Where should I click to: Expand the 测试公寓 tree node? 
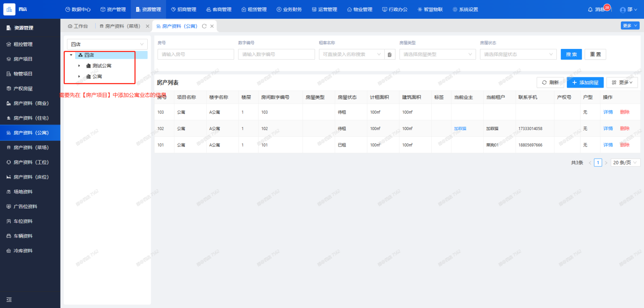[79, 66]
